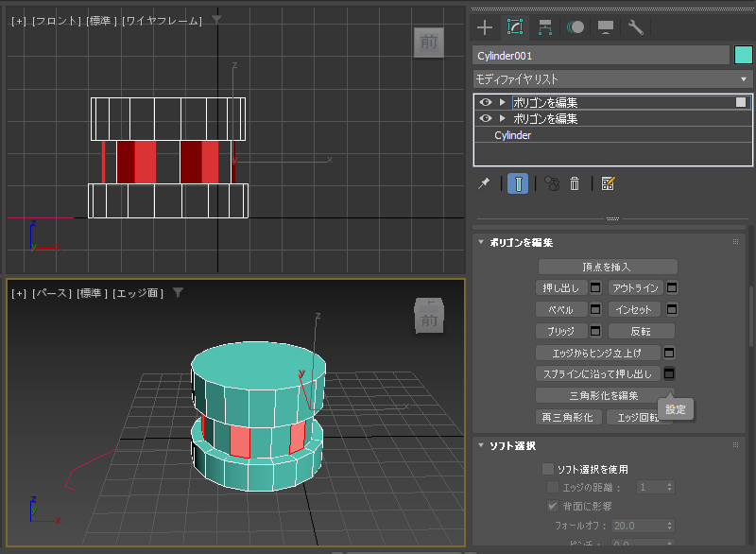Click the ベベル button
756x554 pixels.
561,309
